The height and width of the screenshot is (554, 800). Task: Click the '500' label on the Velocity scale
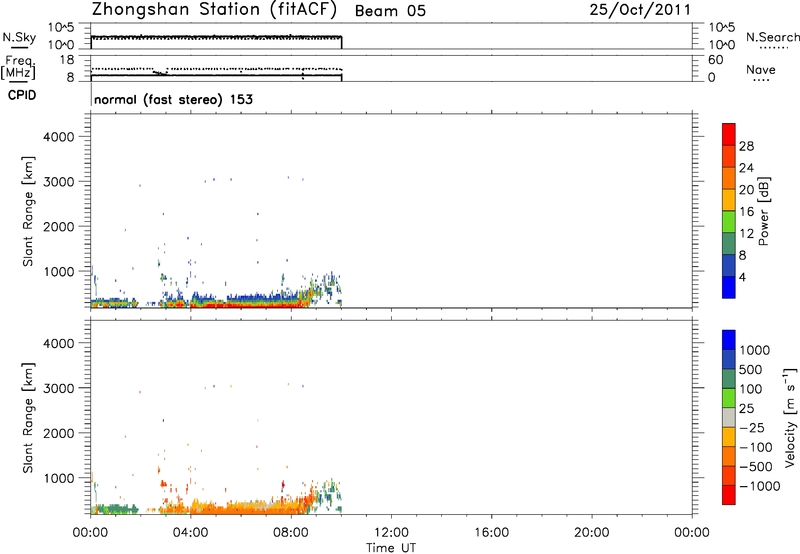[751, 370]
